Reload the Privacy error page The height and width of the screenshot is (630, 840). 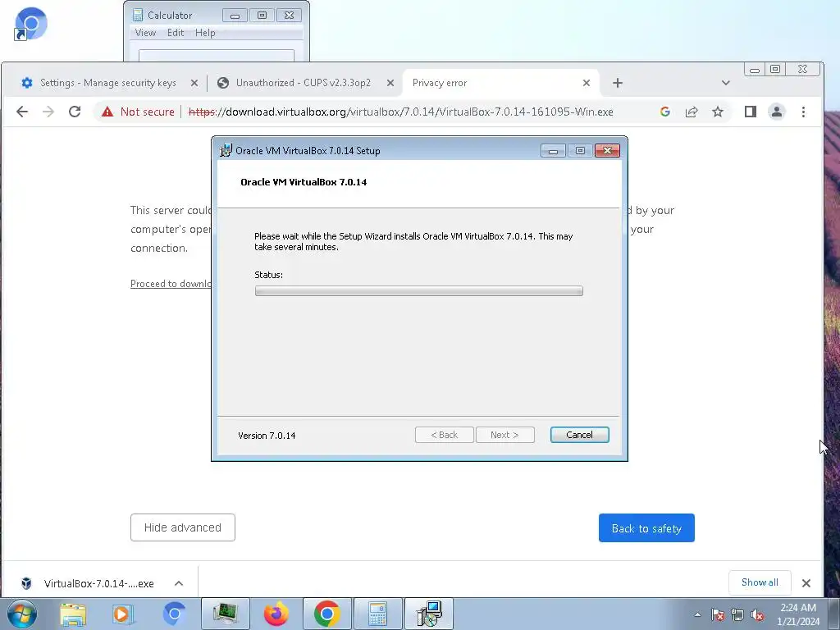[75, 112]
